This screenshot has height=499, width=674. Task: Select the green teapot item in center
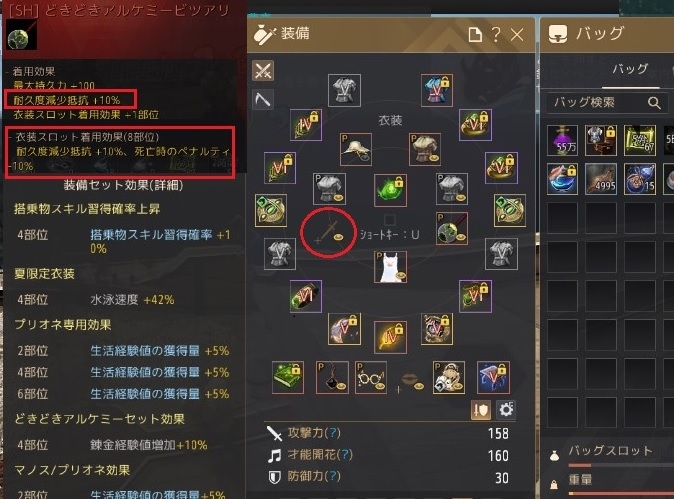pyautogui.click(x=390, y=190)
